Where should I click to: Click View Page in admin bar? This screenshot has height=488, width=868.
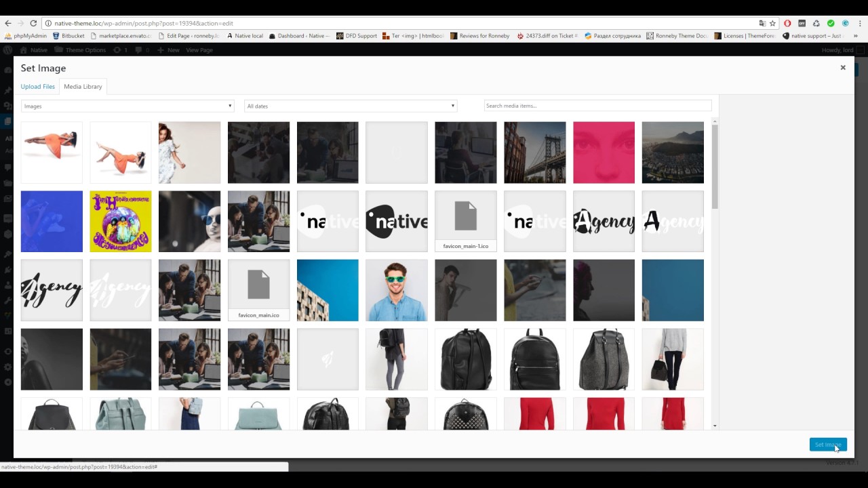(199, 50)
